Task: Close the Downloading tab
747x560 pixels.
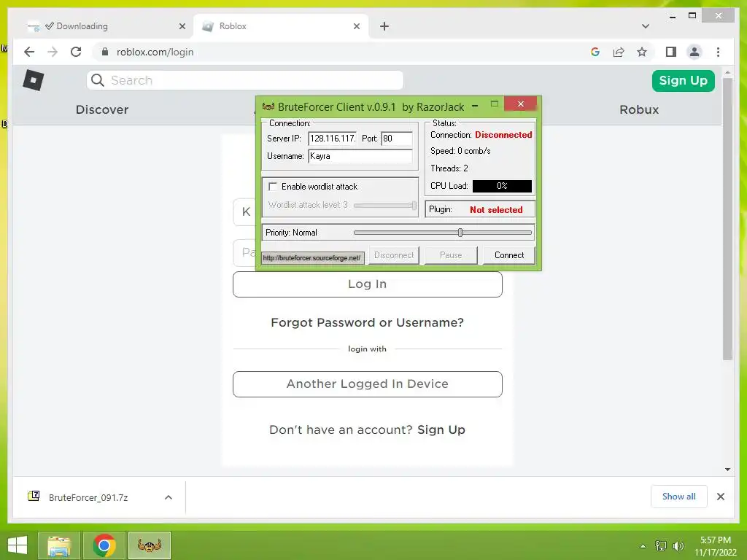Action: tap(182, 26)
